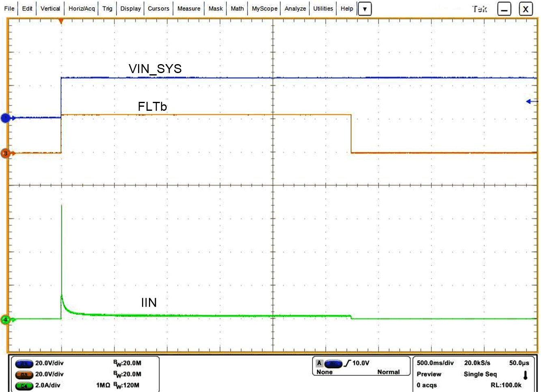This screenshot has height=392, width=541.
Task: Open the File menu
Action: [x=9, y=9]
